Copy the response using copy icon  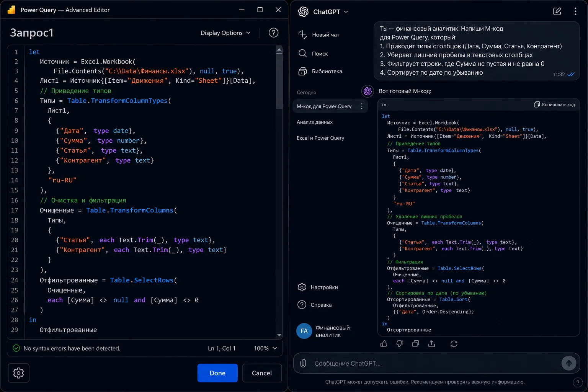(x=416, y=344)
